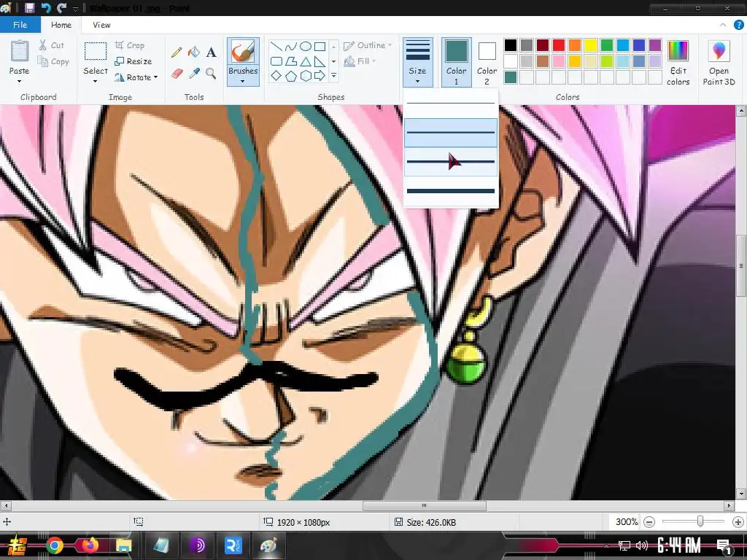Choose the Right triangle shape
Screen dimensions: 747x560
[320, 61]
